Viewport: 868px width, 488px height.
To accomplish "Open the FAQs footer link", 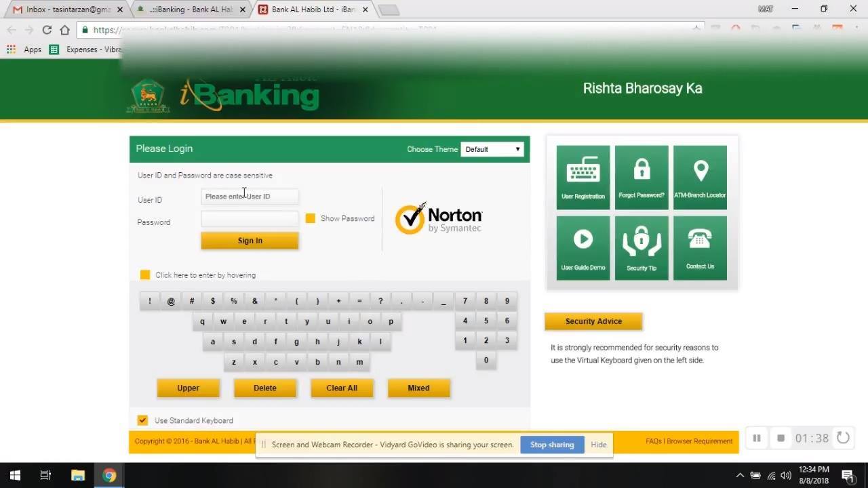I will coord(654,441).
